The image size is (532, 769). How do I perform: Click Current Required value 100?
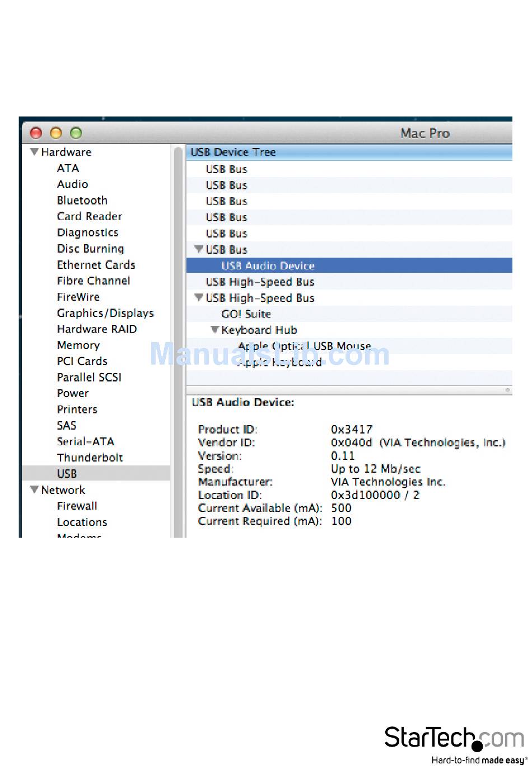(x=341, y=521)
